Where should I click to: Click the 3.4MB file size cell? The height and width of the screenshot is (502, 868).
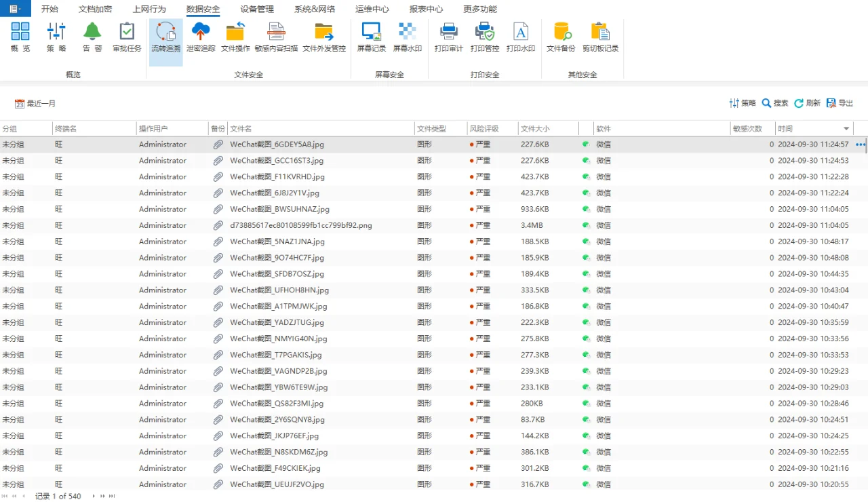[532, 225]
